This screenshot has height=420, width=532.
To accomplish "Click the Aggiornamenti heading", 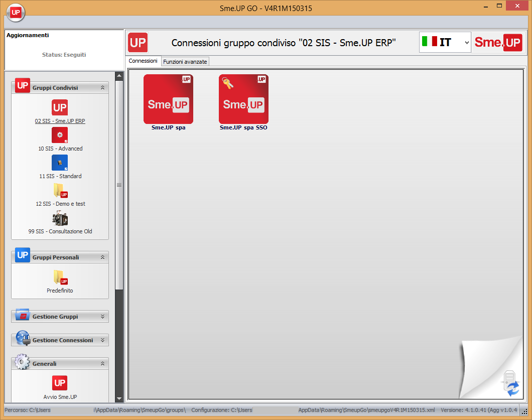I will 28,35.
